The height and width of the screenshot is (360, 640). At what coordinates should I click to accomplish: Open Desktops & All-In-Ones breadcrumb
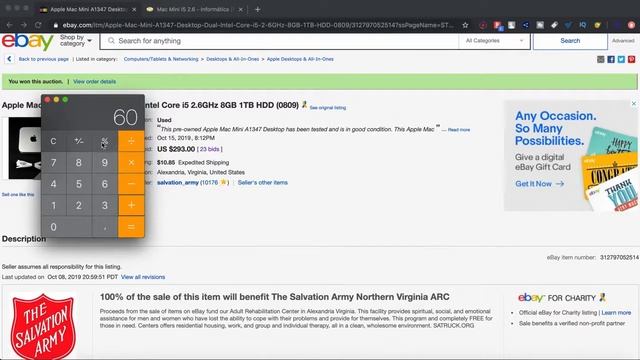(233, 59)
